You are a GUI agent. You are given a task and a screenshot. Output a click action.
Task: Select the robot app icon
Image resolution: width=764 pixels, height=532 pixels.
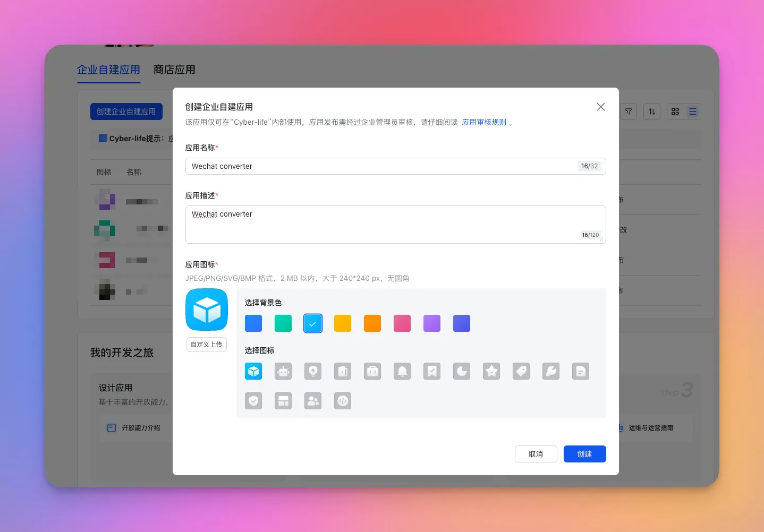click(283, 371)
